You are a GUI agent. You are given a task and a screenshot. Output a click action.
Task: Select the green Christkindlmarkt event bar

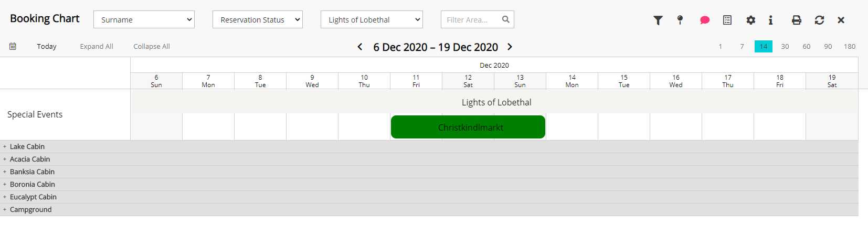tap(468, 127)
